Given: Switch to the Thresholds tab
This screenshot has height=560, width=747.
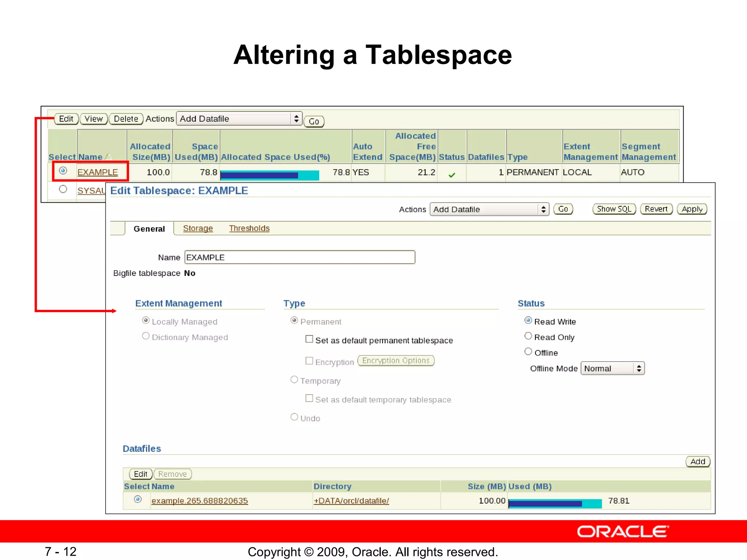Looking at the screenshot, I should [x=249, y=228].
